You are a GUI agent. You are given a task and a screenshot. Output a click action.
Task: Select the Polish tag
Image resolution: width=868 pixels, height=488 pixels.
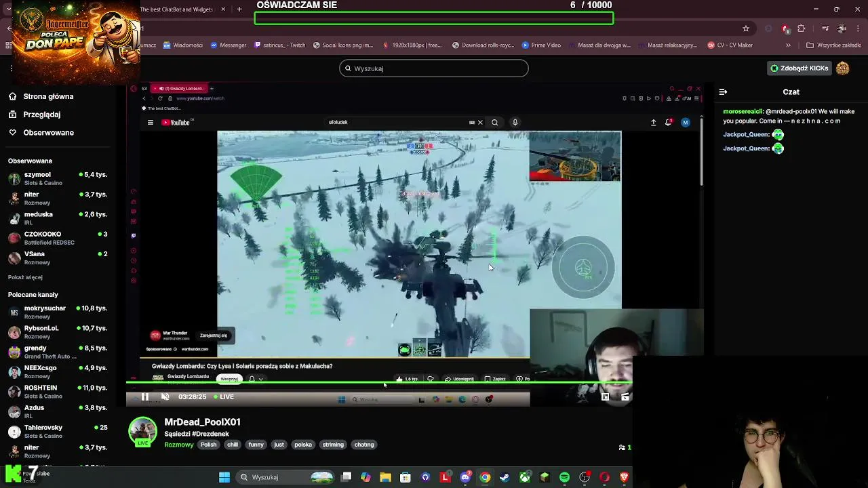click(208, 445)
